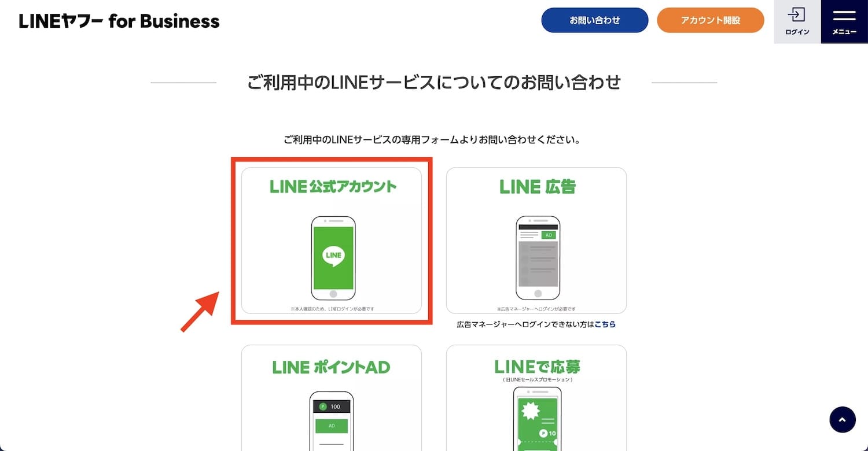Select the LINE 公式アカウント card title
868x451 pixels.
tap(333, 186)
